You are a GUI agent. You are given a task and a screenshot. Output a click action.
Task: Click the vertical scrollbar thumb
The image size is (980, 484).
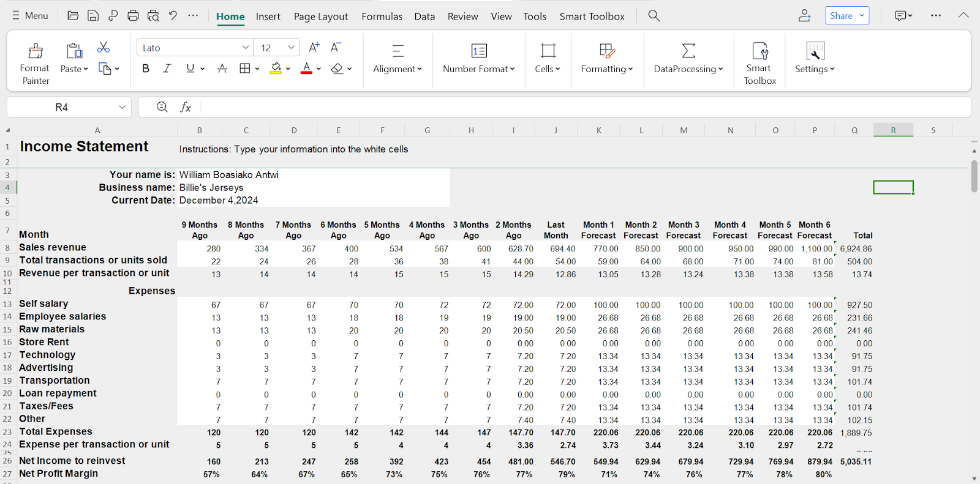[x=974, y=176]
